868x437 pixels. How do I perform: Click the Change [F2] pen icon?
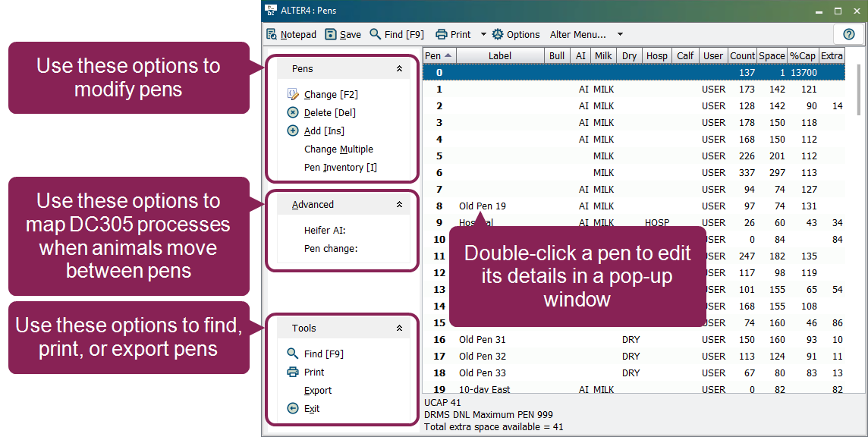[x=293, y=94]
